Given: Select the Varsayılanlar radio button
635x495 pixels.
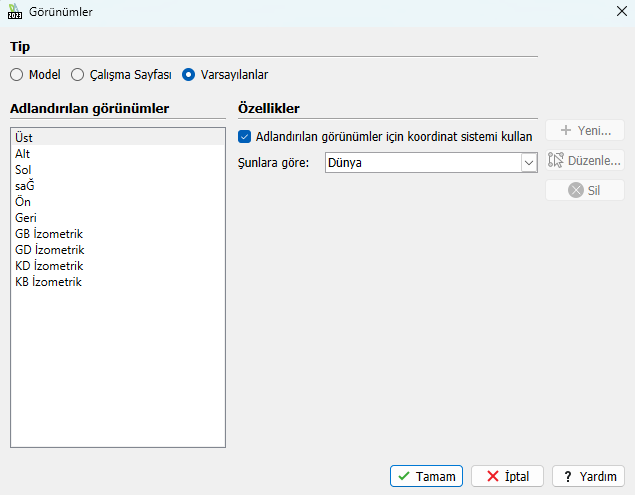Looking at the screenshot, I should coord(188,74).
